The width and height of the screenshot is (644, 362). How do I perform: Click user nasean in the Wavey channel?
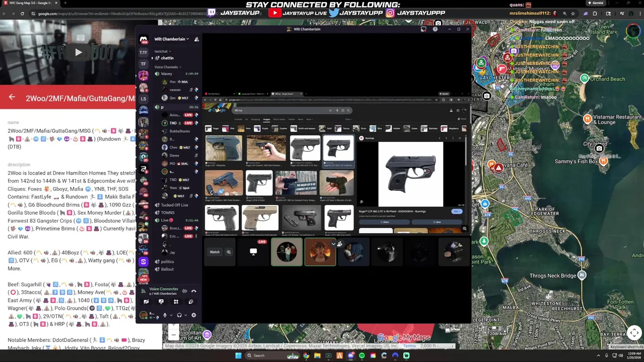[175, 90]
